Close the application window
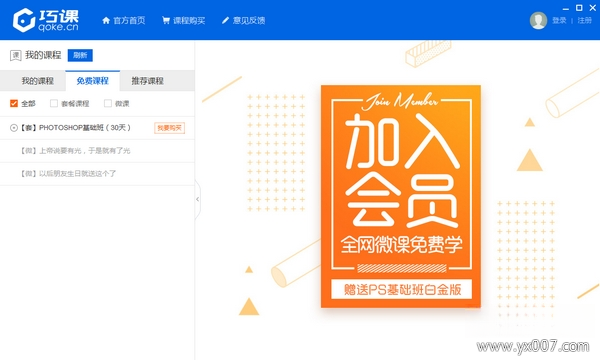This screenshot has width=600, height=360. click(592, 8)
